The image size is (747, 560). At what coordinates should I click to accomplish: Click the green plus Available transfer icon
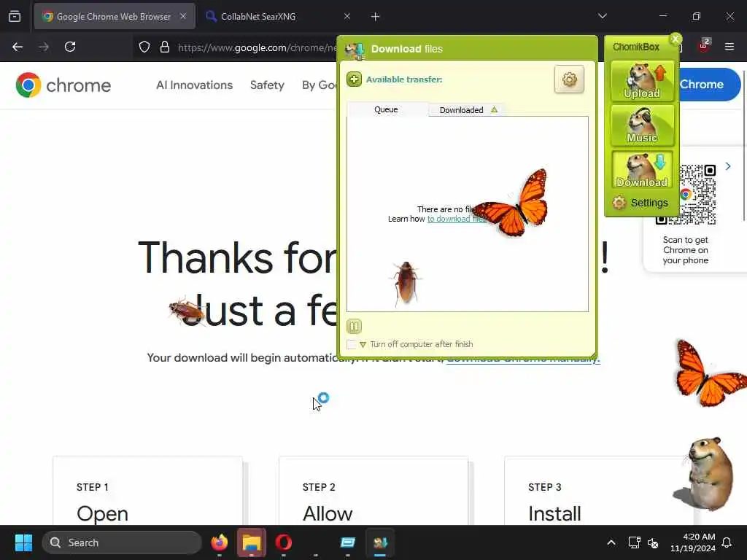(x=354, y=79)
